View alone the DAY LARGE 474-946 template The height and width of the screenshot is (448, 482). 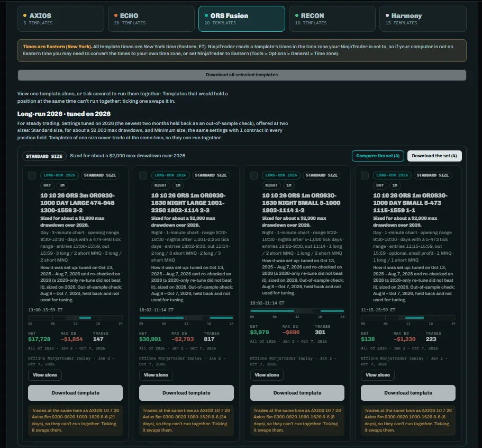(x=45, y=375)
